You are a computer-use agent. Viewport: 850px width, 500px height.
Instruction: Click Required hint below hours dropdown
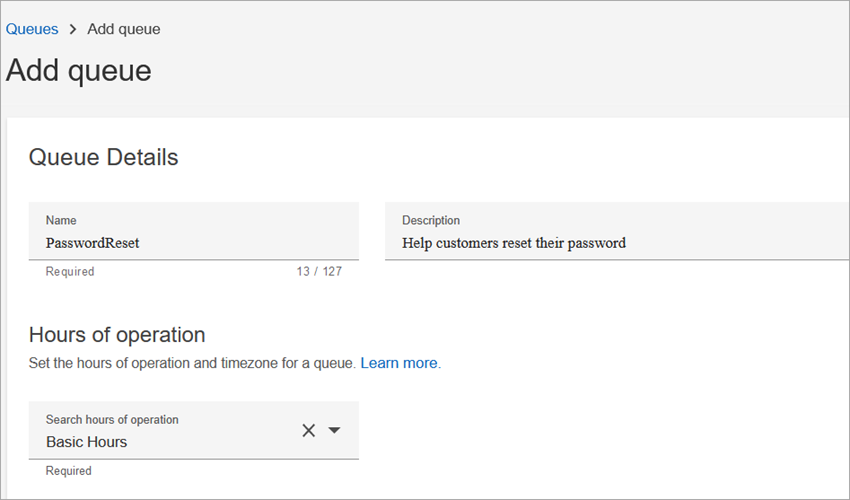tap(69, 471)
